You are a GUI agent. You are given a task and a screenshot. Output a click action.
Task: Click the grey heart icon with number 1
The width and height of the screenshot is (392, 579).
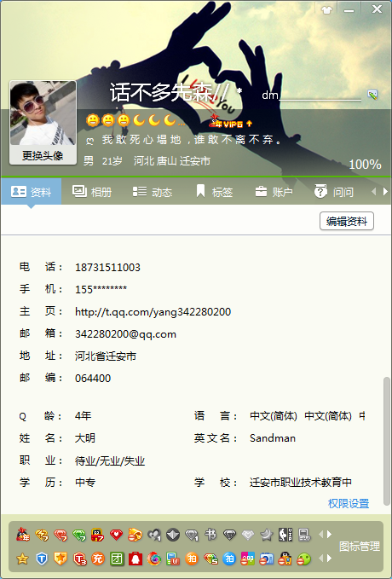click(154, 535)
